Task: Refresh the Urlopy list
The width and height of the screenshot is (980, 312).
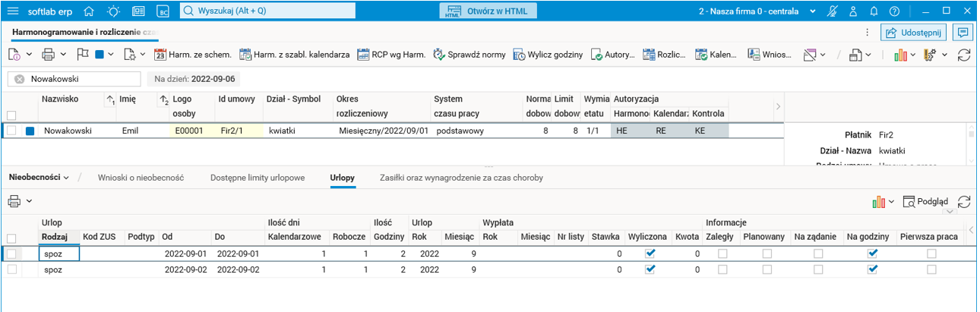Action: click(964, 201)
